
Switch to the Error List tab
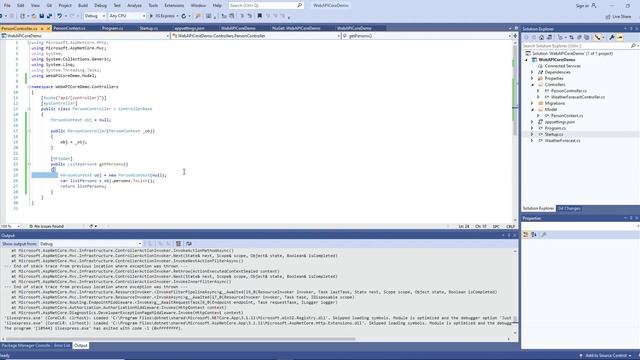(x=62, y=346)
